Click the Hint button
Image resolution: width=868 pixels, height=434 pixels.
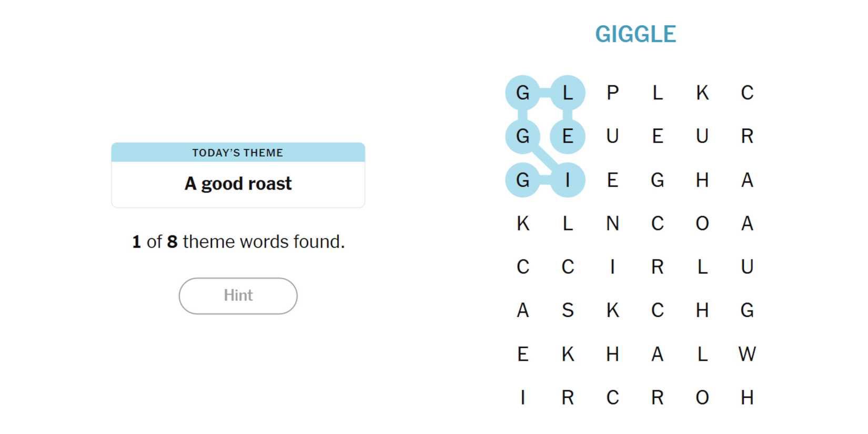pyautogui.click(x=238, y=296)
